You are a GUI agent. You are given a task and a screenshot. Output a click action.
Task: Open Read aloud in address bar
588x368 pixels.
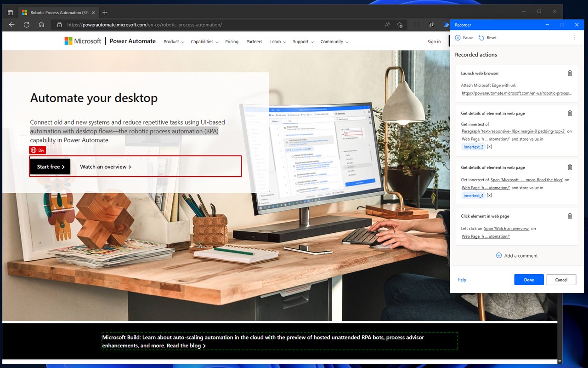388,25
